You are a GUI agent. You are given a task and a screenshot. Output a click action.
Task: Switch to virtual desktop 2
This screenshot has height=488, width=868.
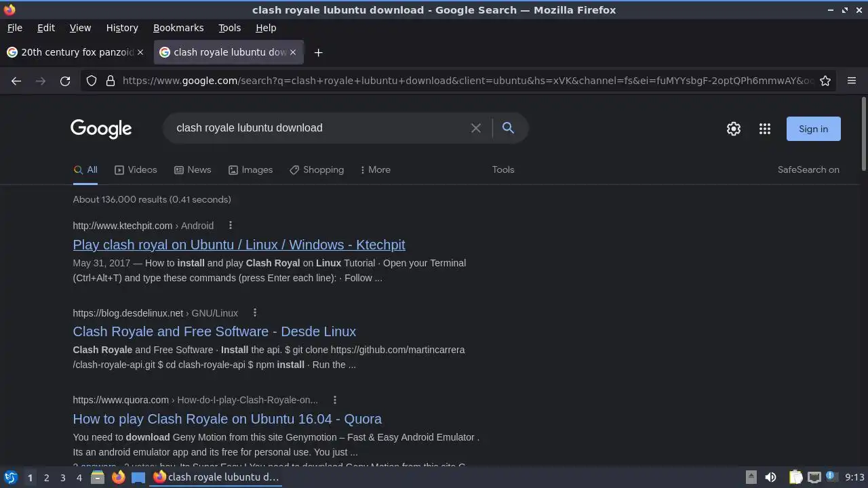pyautogui.click(x=46, y=478)
